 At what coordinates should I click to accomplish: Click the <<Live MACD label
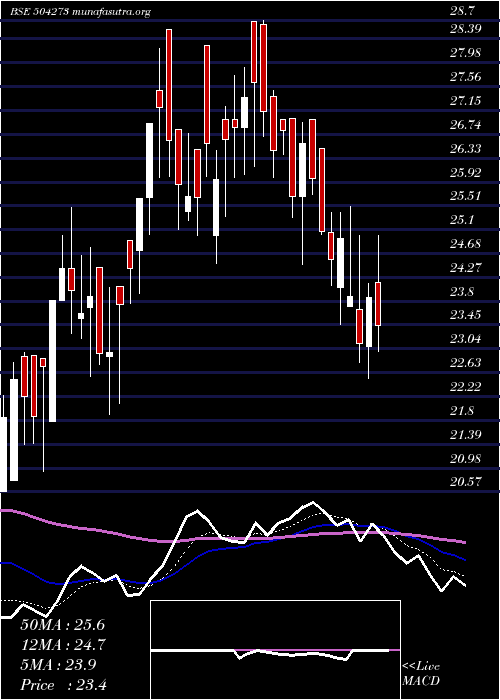click(x=421, y=674)
